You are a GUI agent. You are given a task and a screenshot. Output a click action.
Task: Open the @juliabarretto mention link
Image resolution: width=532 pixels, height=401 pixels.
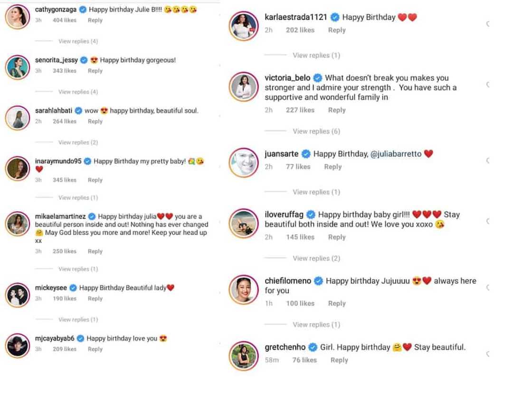click(396, 154)
